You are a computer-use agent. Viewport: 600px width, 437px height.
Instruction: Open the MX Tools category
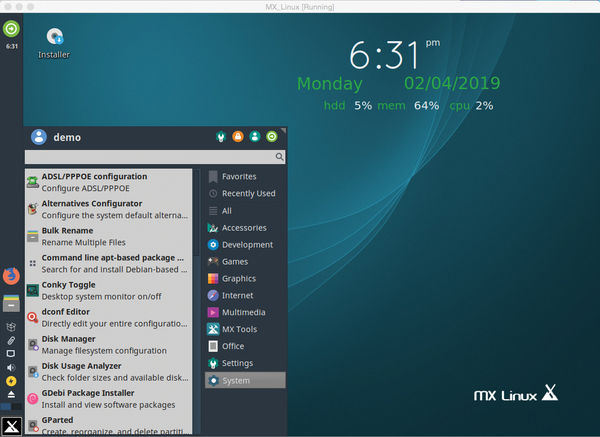(245, 329)
